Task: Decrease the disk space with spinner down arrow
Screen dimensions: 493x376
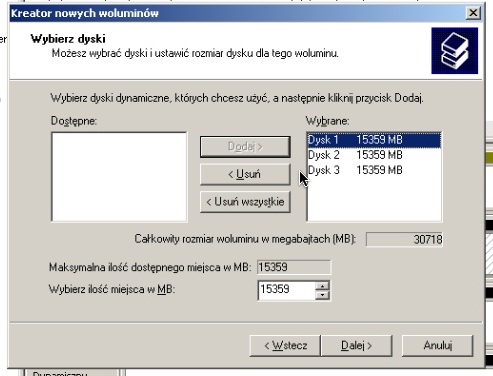Action: pyautogui.click(x=322, y=295)
